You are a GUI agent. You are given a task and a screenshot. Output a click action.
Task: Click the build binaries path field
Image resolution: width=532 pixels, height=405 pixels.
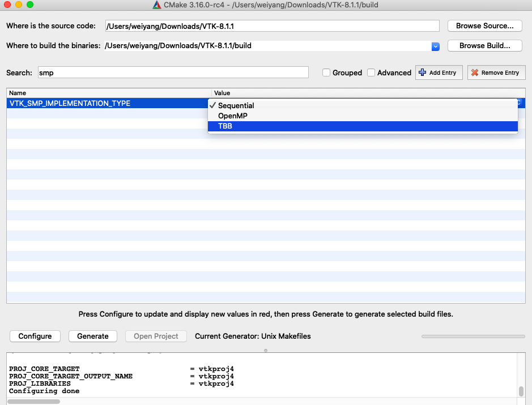tap(267, 46)
